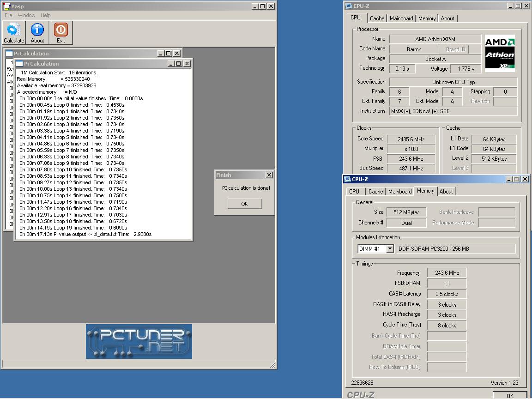The image size is (532, 399).
Task: Switch to Cache tab in lower CPU-Z
Action: (375, 191)
